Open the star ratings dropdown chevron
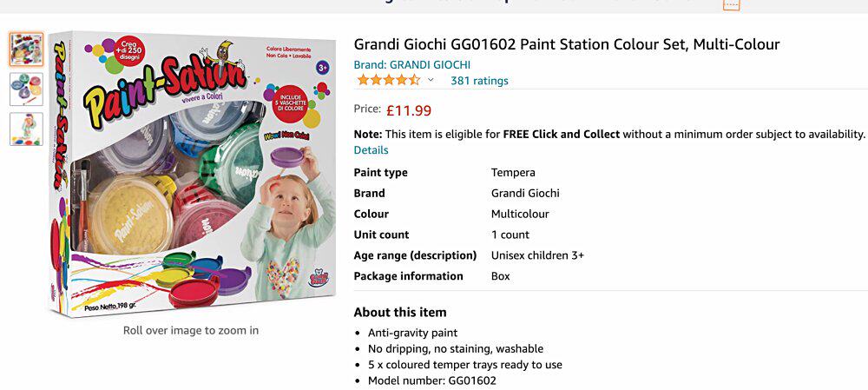This screenshot has height=390, width=868. [x=431, y=80]
